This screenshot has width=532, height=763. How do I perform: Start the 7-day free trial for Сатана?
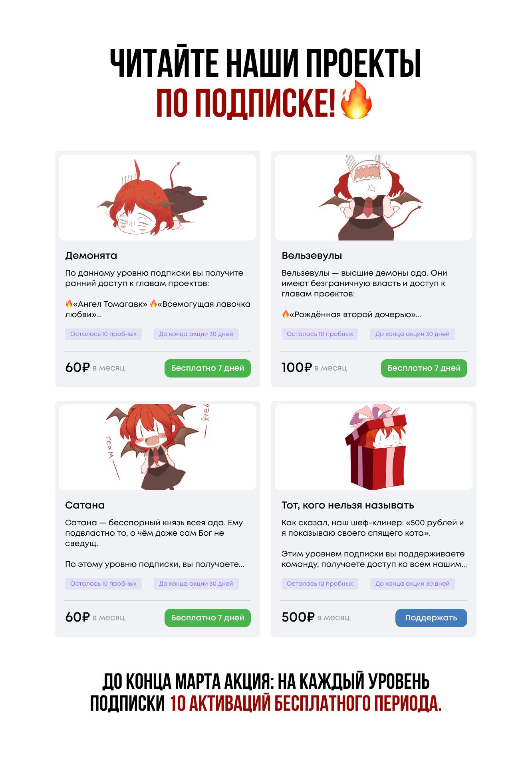(208, 618)
